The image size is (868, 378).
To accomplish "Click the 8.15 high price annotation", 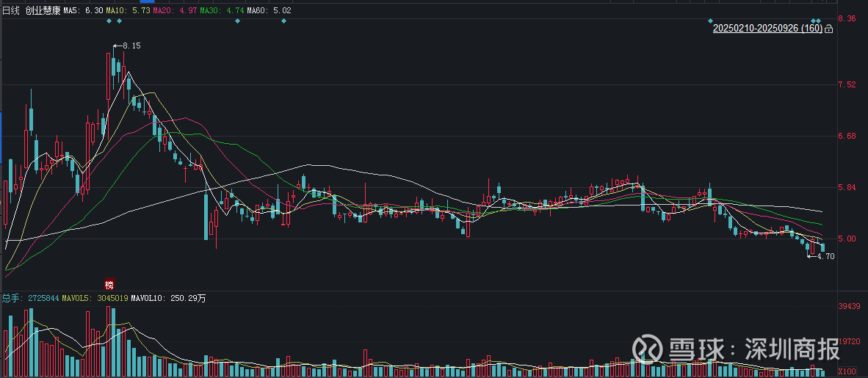I will (131, 46).
